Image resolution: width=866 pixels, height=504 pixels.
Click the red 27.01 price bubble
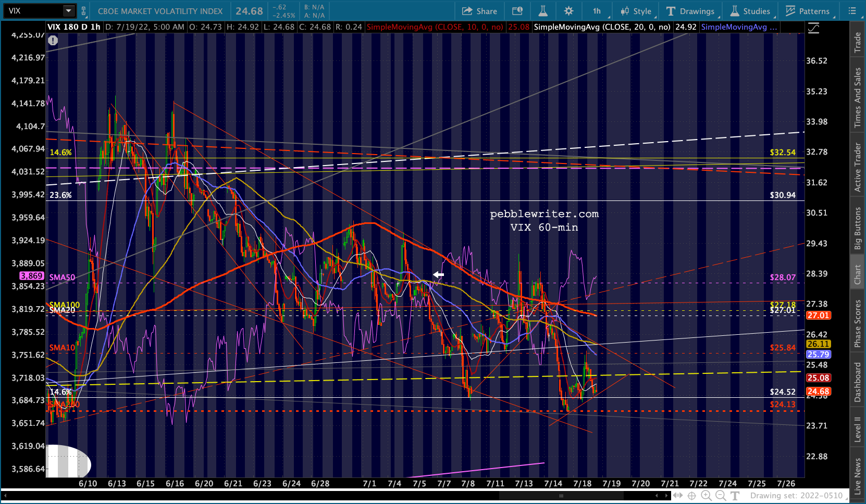point(819,316)
